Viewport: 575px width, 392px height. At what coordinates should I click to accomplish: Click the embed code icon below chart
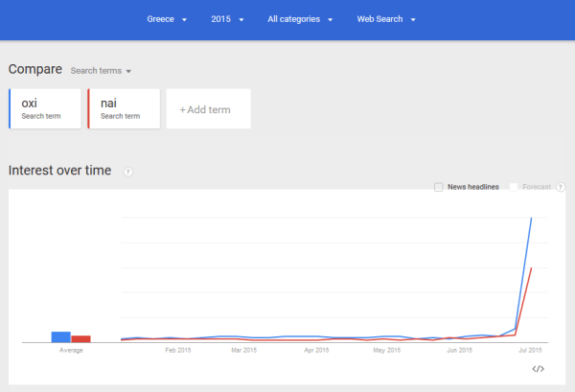point(538,368)
